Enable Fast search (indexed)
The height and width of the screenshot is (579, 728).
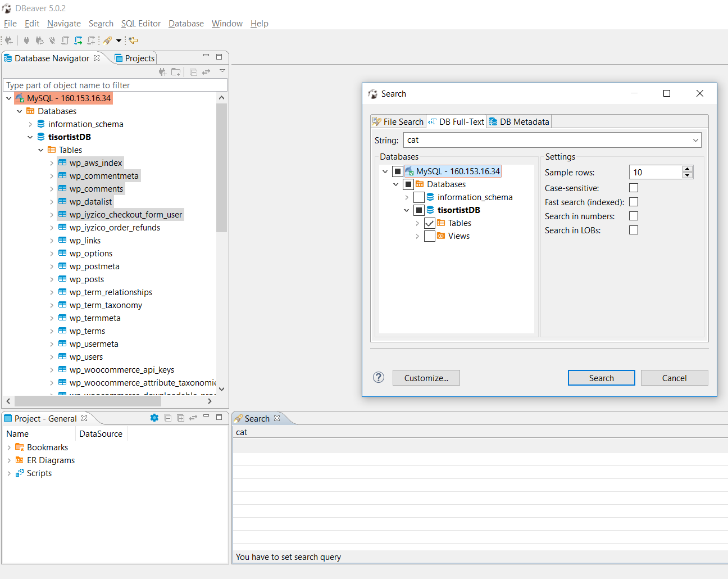tap(634, 202)
